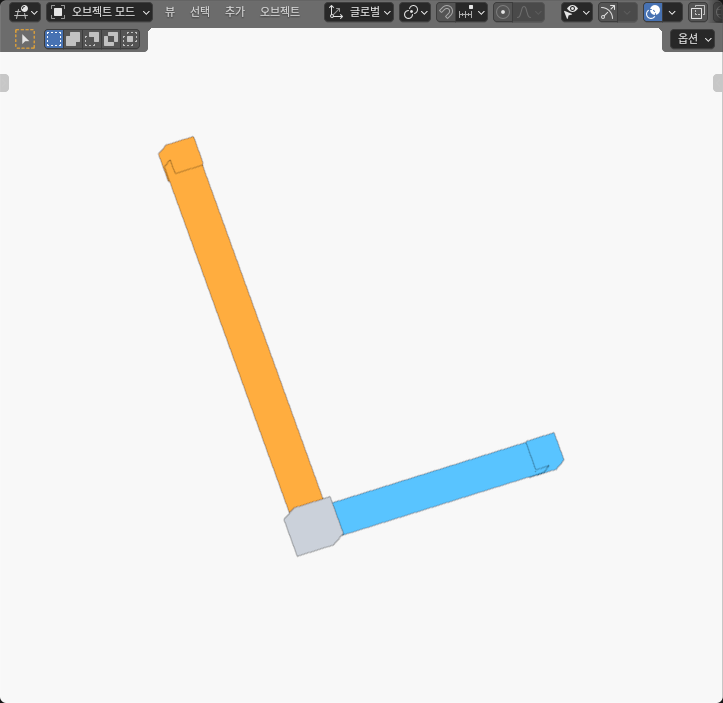The image size is (723, 703).
Task: Open the snapping options dropdown
Action: (472, 12)
